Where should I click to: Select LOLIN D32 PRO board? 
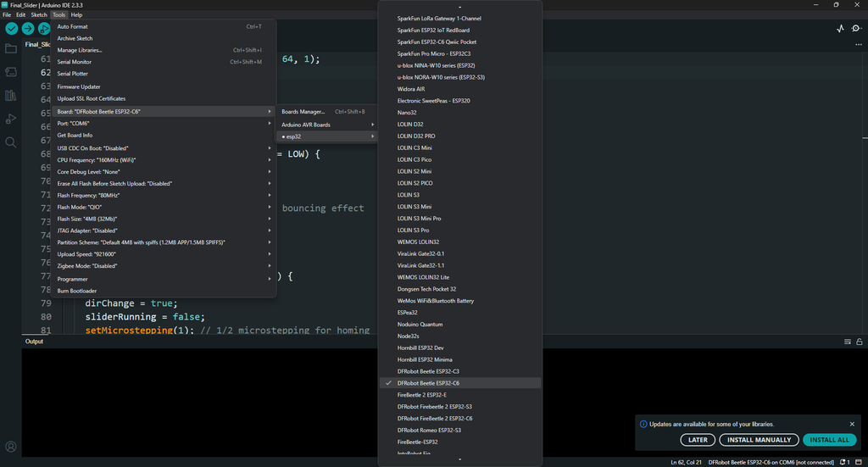tap(460, 136)
